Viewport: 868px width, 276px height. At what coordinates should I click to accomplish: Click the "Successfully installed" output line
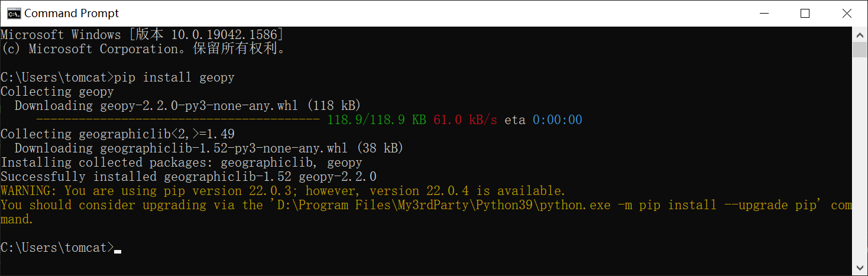click(x=189, y=177)
